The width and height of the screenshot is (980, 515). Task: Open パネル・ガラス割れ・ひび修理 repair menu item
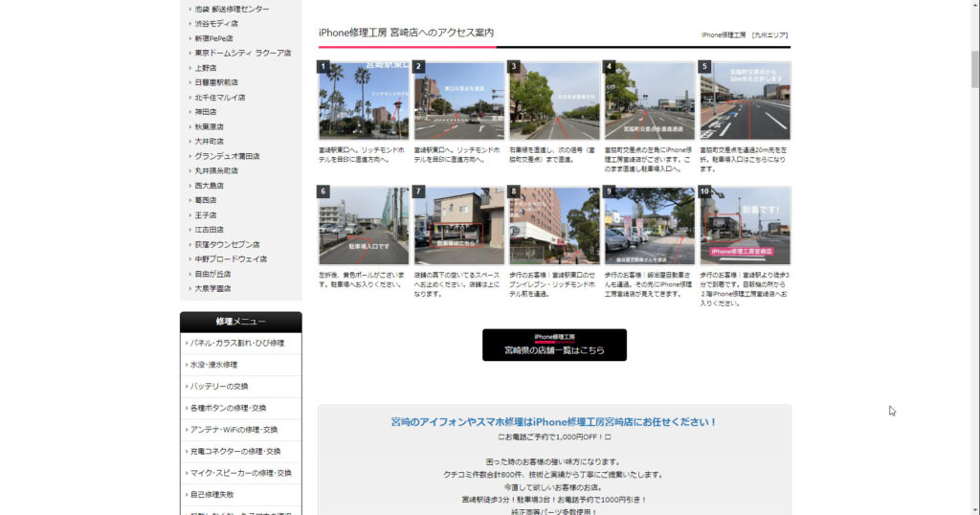coord(240,343)
